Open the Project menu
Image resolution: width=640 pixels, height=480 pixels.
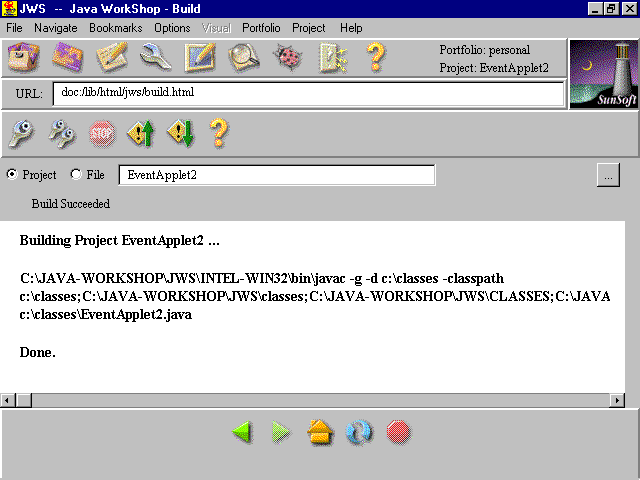(309, 28)
